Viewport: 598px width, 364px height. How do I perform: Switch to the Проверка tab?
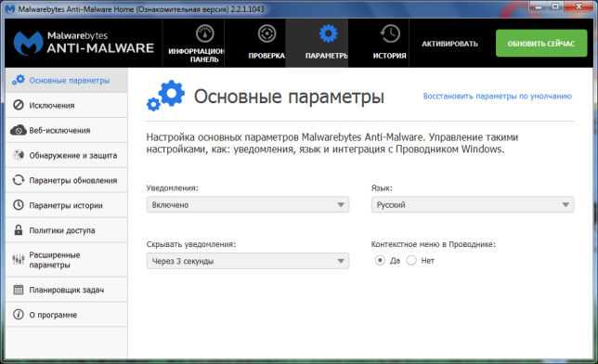tap(255, 43)
